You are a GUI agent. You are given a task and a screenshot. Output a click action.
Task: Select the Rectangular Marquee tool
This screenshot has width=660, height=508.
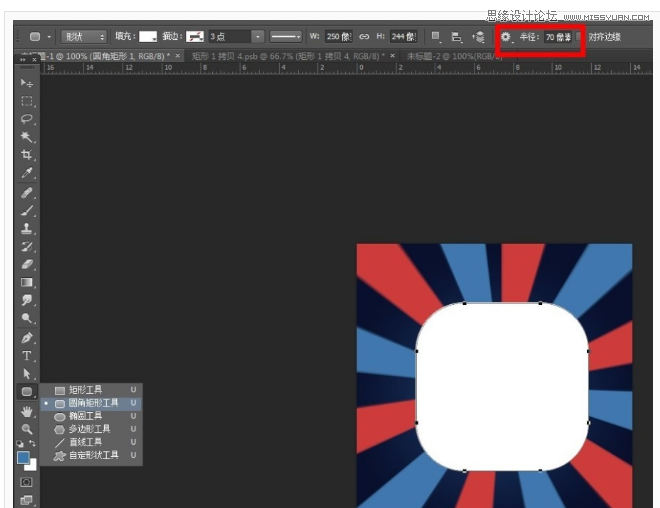(x=27, y=101)
